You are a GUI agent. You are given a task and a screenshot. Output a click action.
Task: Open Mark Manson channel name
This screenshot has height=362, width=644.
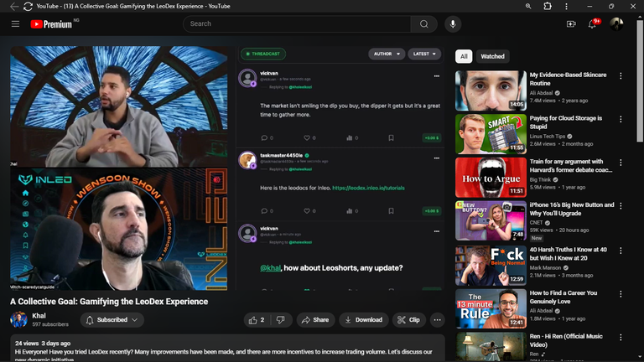tap(545, 267)
